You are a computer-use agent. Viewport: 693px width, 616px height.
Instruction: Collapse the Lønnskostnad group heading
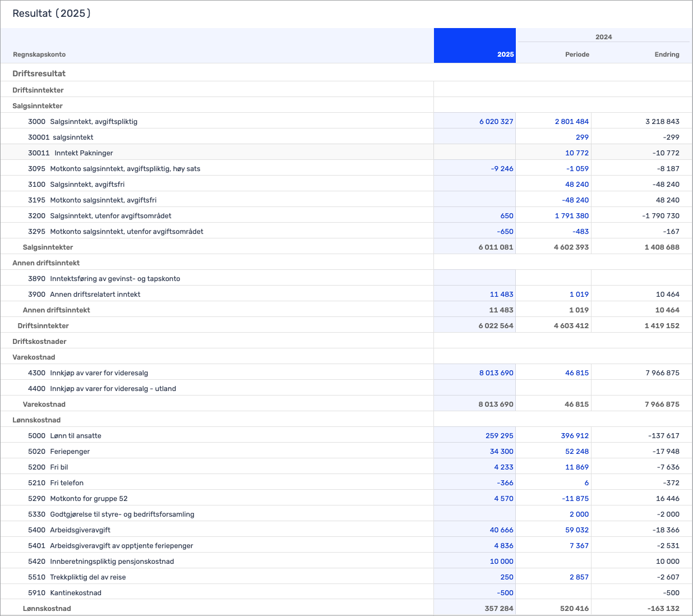[36, 420]
